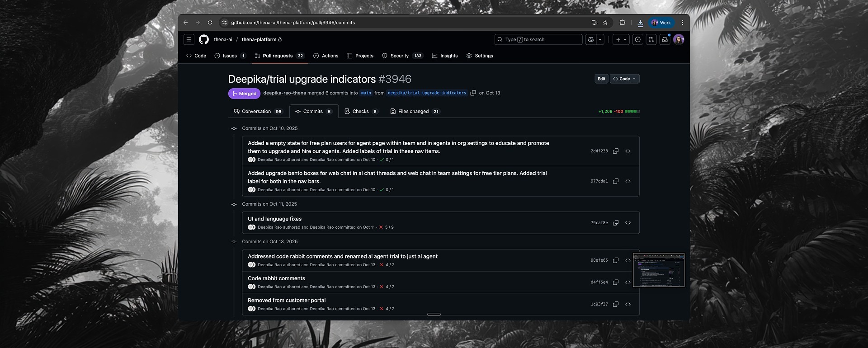Open browser downloads icon
868x348 pixels.
[640, 23]
